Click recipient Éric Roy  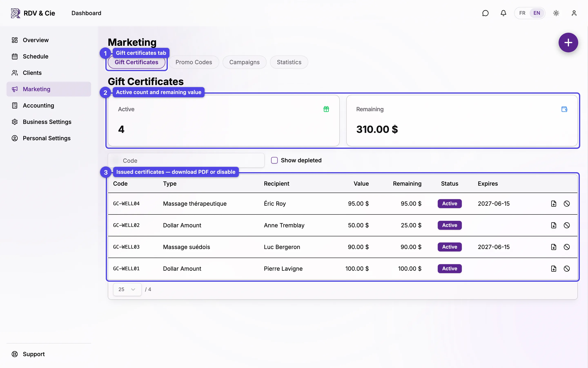pyautogui.click(x=275, y=204)
